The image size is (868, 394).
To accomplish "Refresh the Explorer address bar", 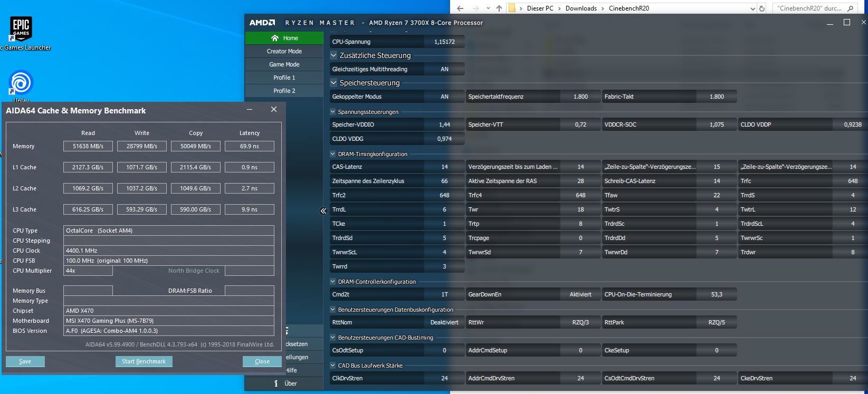I will (x=761, y=8).
